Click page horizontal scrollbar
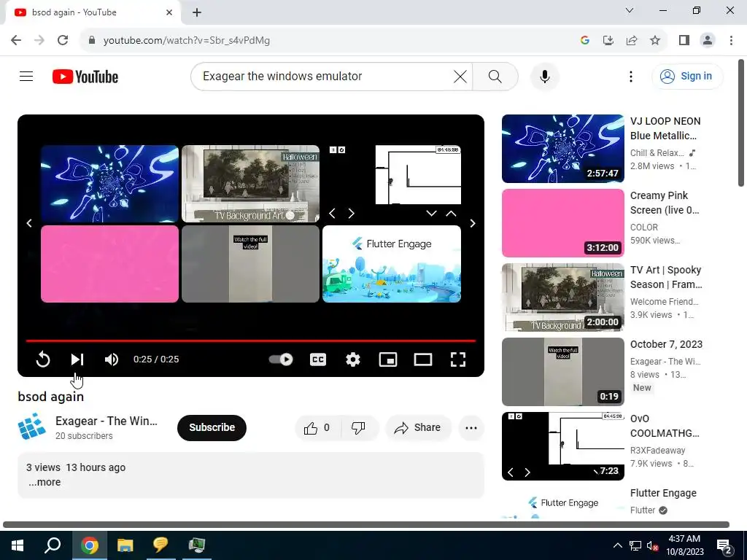The image size is (747, 560). tap(366, 525)
